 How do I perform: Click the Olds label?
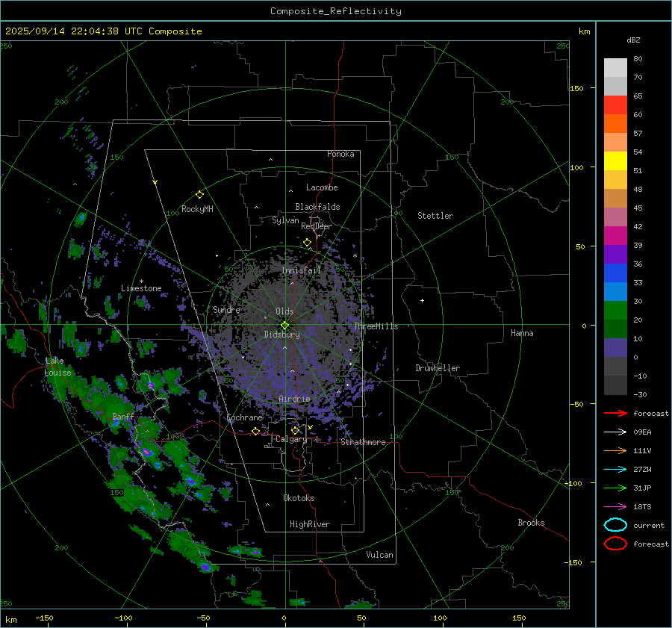pos(284,311)
